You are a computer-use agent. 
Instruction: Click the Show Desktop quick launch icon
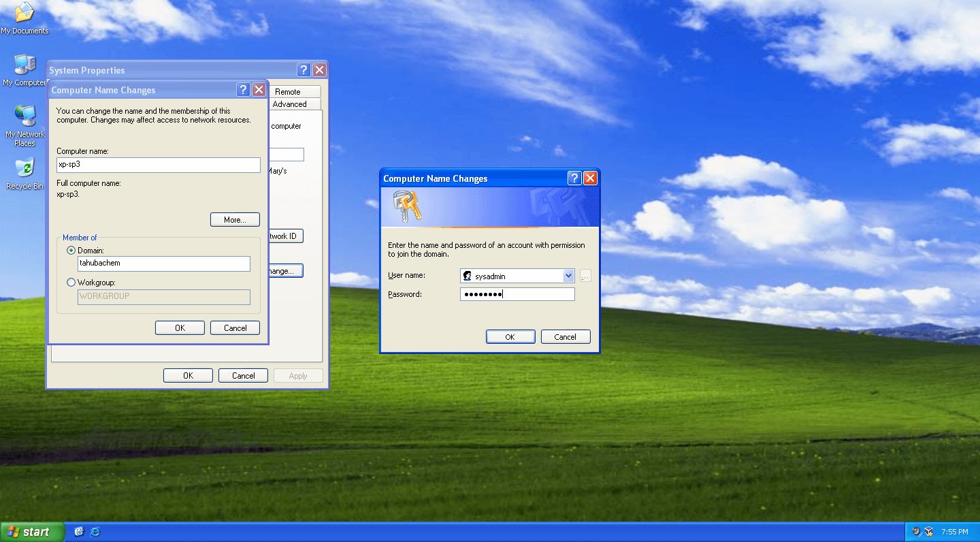[79, 532]
